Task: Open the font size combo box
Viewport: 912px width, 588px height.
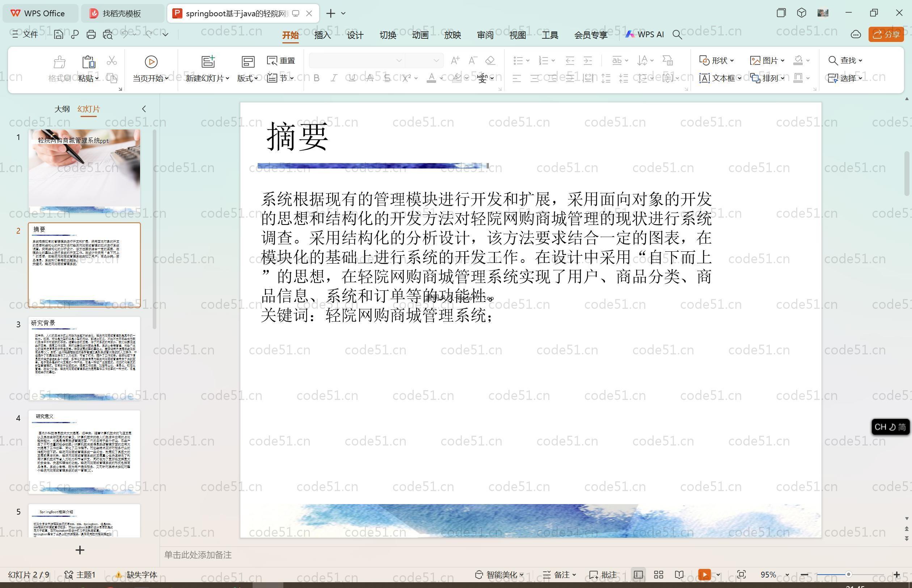Action: 424,60
